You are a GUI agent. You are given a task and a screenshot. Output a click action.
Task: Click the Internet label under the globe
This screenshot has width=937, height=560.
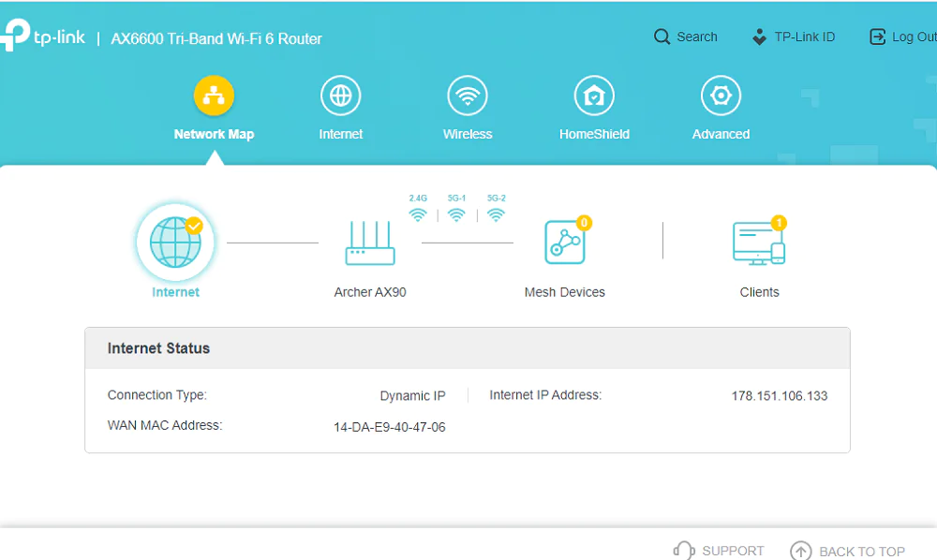[x=175, y=292]
